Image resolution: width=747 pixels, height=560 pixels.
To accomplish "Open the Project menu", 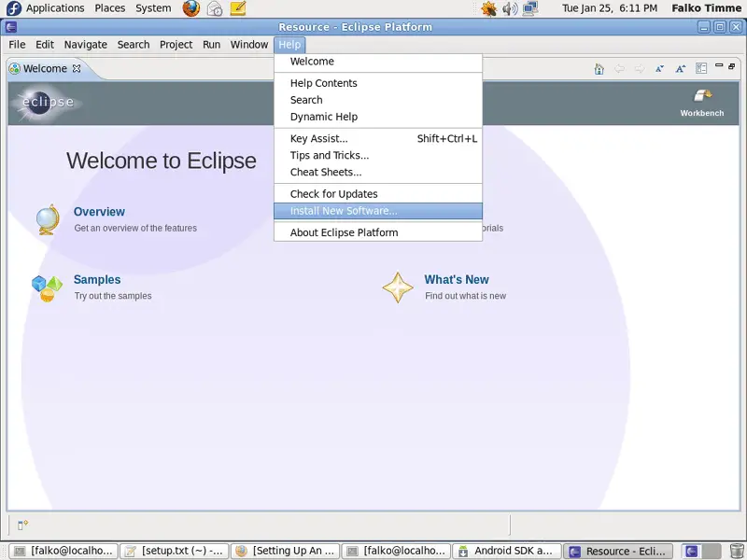I will click(176, 44).
